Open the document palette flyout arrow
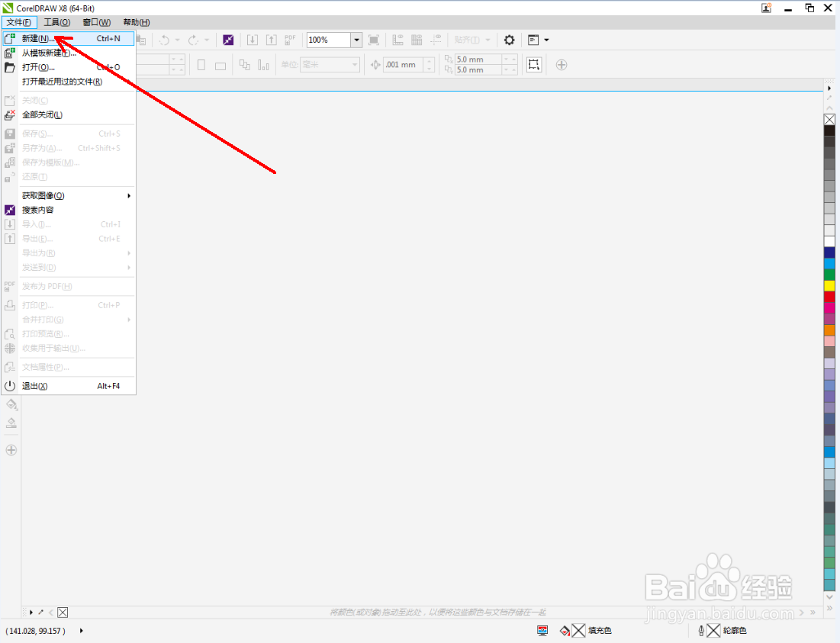 (31, 612)
